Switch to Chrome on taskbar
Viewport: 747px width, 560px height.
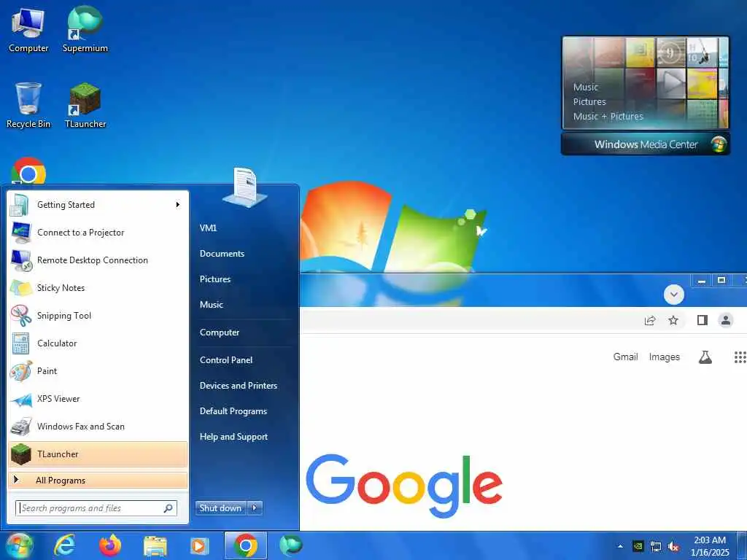tap(246, 545)
